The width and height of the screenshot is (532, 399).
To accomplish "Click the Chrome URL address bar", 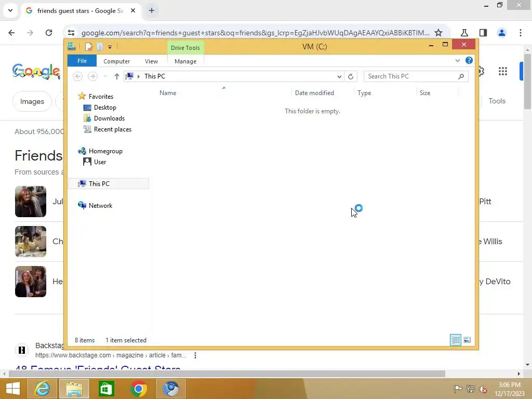I will point(255,33).
